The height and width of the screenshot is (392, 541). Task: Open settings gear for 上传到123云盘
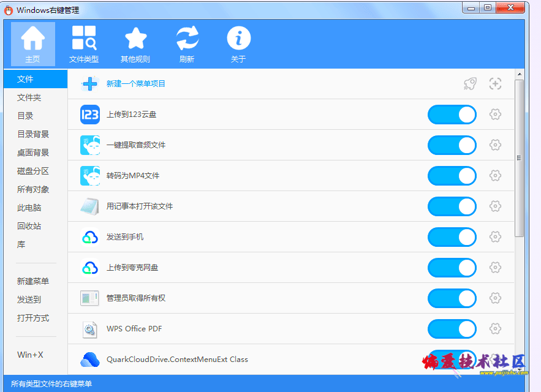495,114
